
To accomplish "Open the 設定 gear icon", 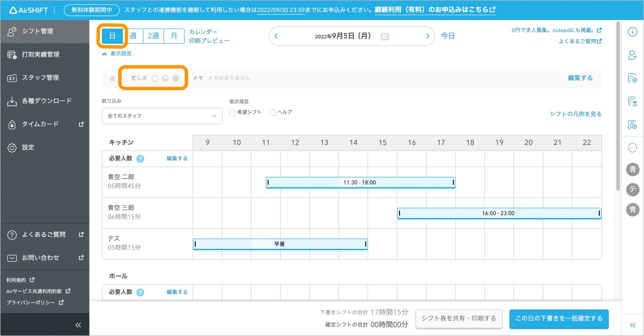I will coord(12,147).
